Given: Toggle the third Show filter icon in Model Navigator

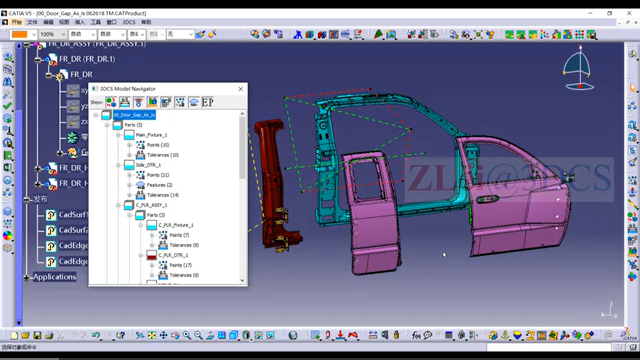Looking at the screenshot, I should (x=138, y=102).
